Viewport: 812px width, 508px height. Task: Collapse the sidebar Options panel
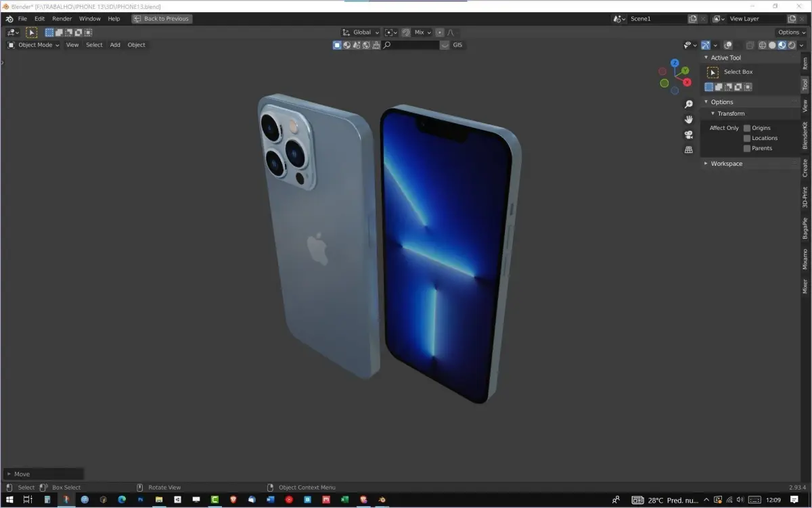tap(706, 102)
